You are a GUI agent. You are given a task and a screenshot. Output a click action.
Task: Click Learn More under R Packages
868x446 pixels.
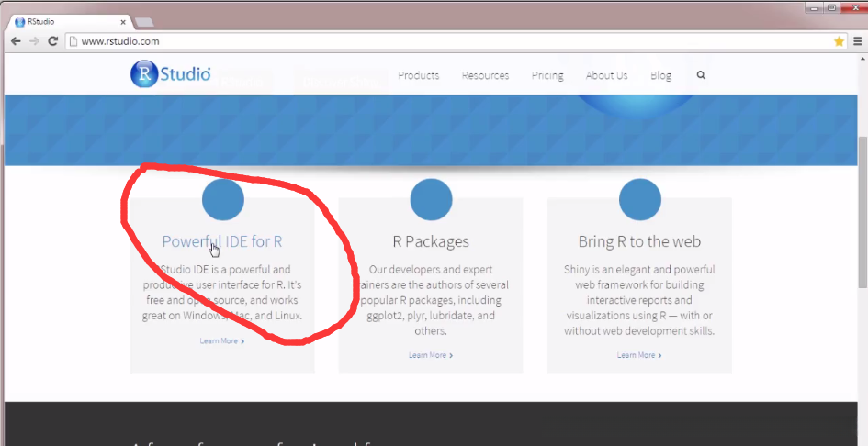(431, 355)
